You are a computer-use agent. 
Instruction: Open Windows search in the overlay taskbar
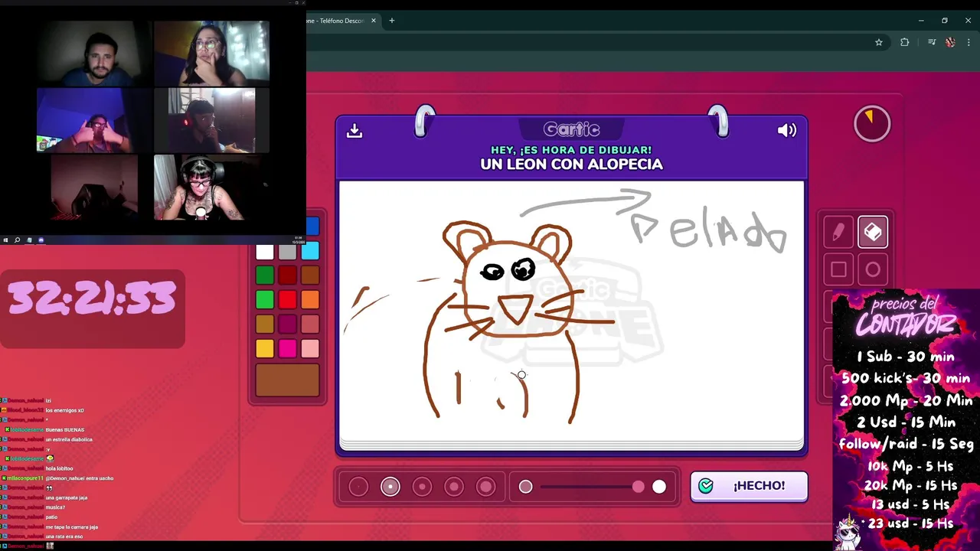17,240
